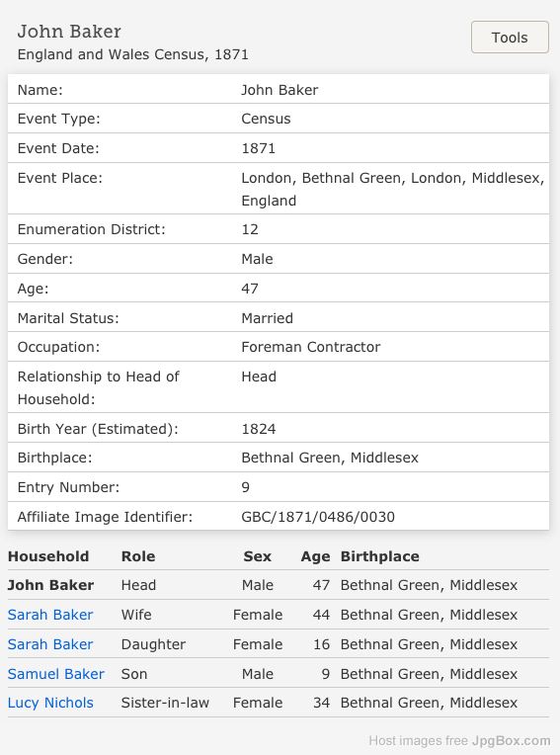This screenshot has height=755, width=560.
Task: Select John Baker in household table
Action: tap(50, 585)
